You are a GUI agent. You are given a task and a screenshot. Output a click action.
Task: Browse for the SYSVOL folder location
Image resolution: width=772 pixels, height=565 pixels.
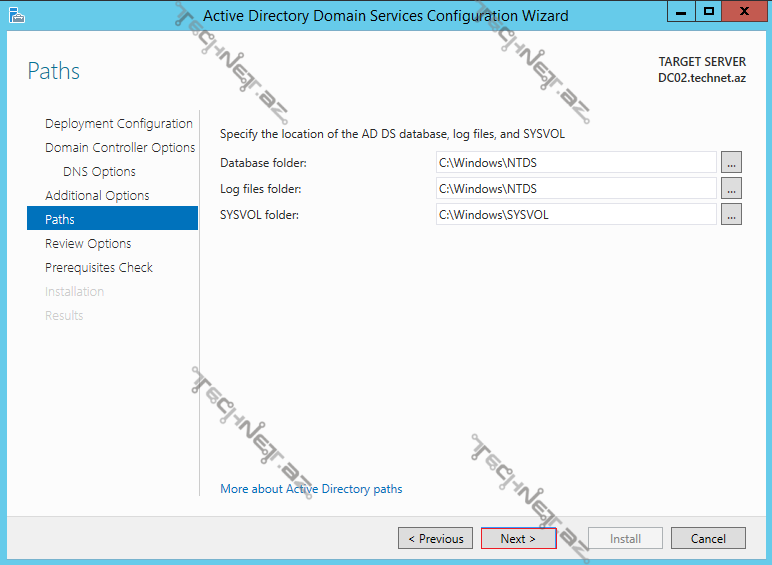[731, 214]
